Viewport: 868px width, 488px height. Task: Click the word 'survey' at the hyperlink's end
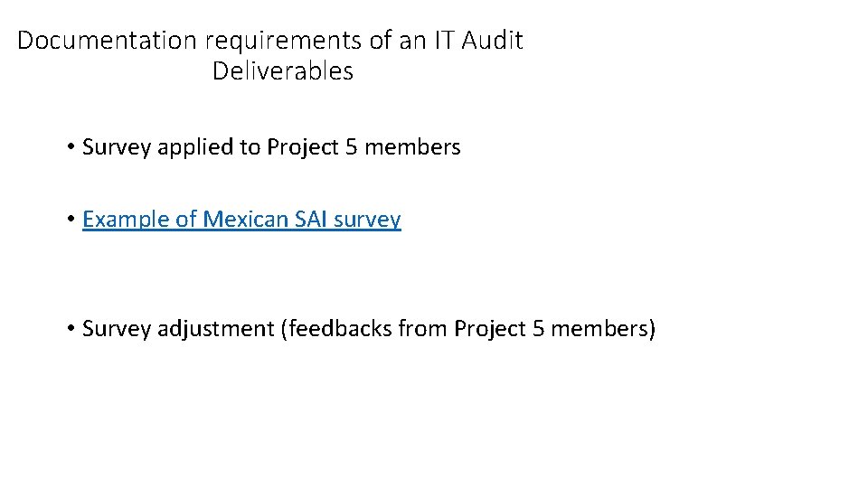click(x=366, y=220)
